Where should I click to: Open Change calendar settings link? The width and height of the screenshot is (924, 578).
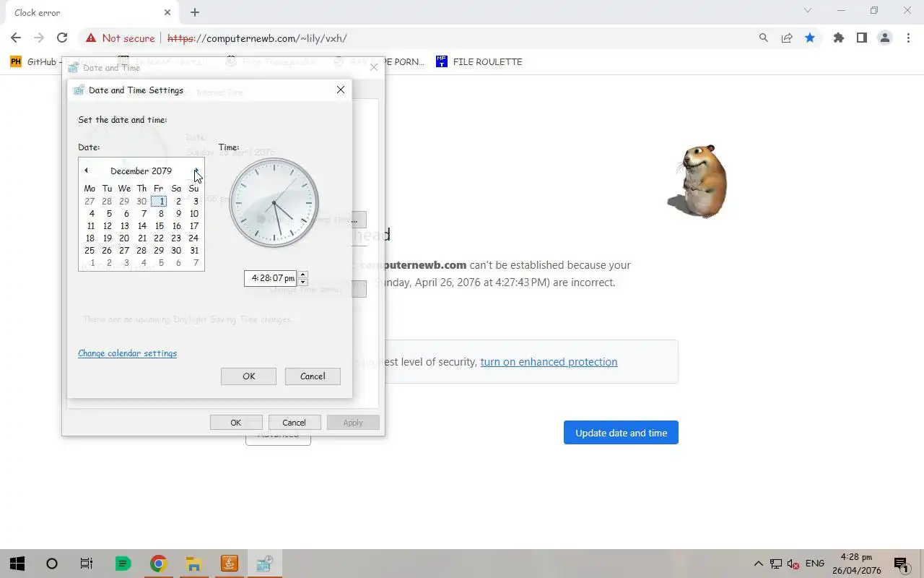127,353
